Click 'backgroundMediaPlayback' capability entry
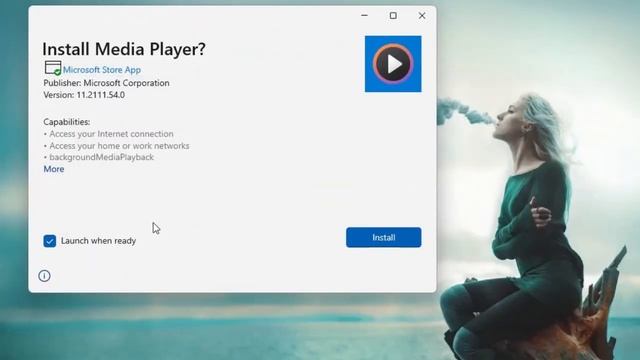 (101, 157)
